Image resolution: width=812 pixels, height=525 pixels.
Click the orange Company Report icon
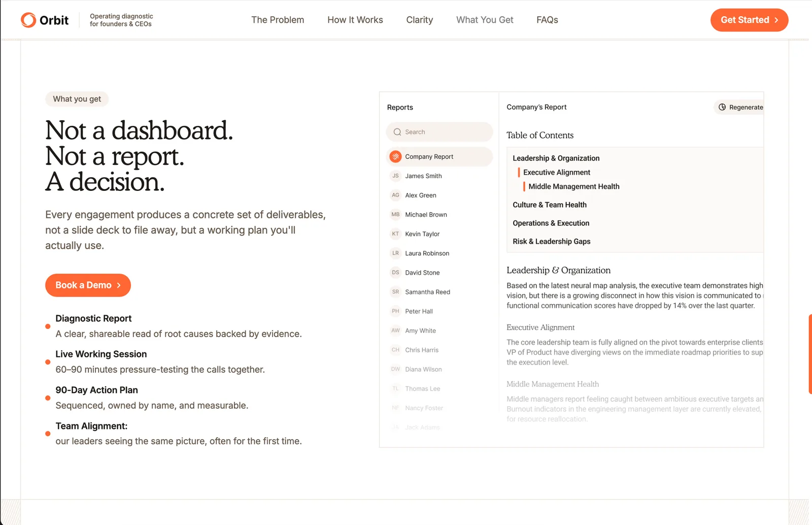click(x=395, y=157)
